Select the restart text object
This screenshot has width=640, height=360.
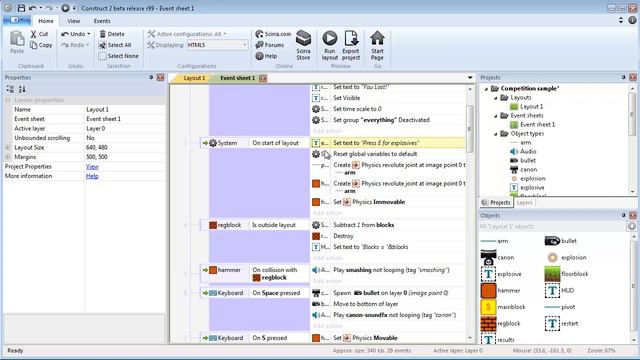point(562,323)
